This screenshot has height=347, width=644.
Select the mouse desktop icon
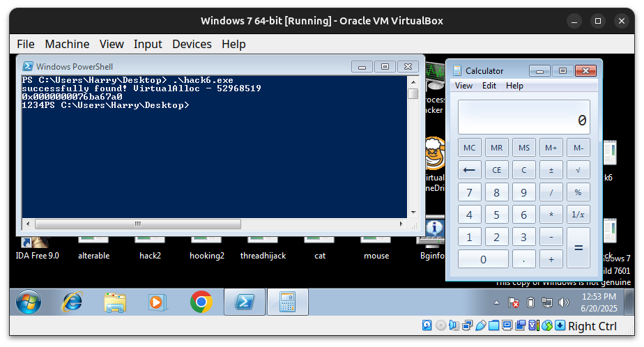[376, 249]
